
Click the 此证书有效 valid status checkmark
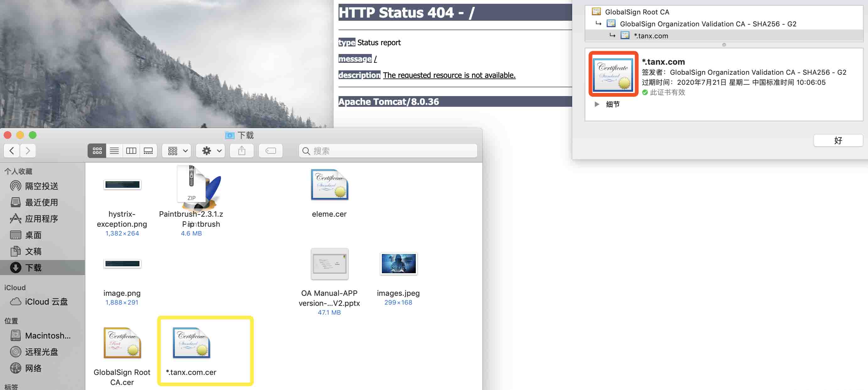(x=645, y=92)
